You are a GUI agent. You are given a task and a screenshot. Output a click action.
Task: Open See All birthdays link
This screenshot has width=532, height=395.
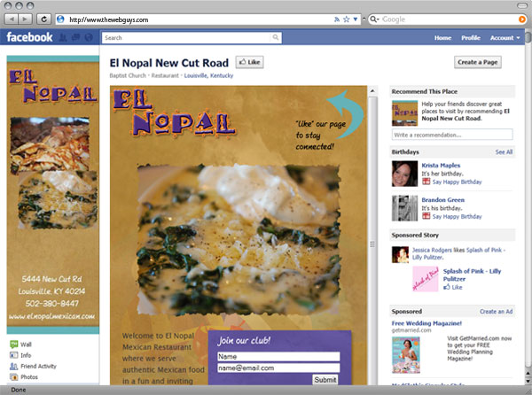point(504,151)
